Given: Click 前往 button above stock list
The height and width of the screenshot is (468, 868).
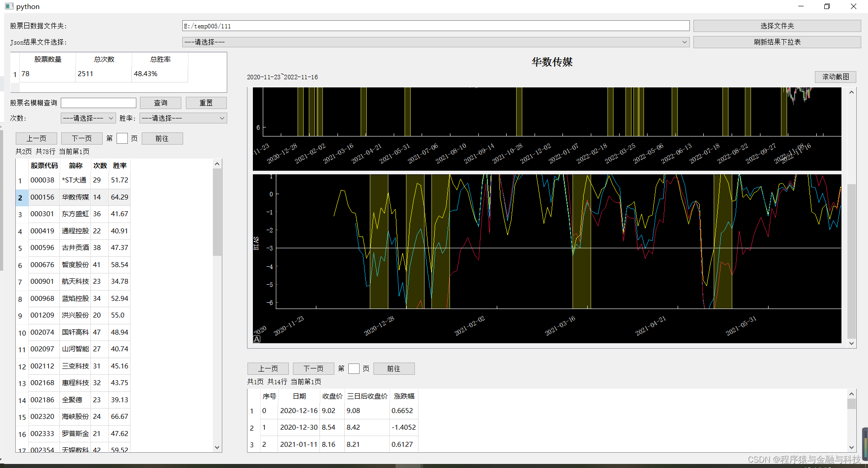Looking at the screenshot, I should pyautogui.click(x=162, y=138).
